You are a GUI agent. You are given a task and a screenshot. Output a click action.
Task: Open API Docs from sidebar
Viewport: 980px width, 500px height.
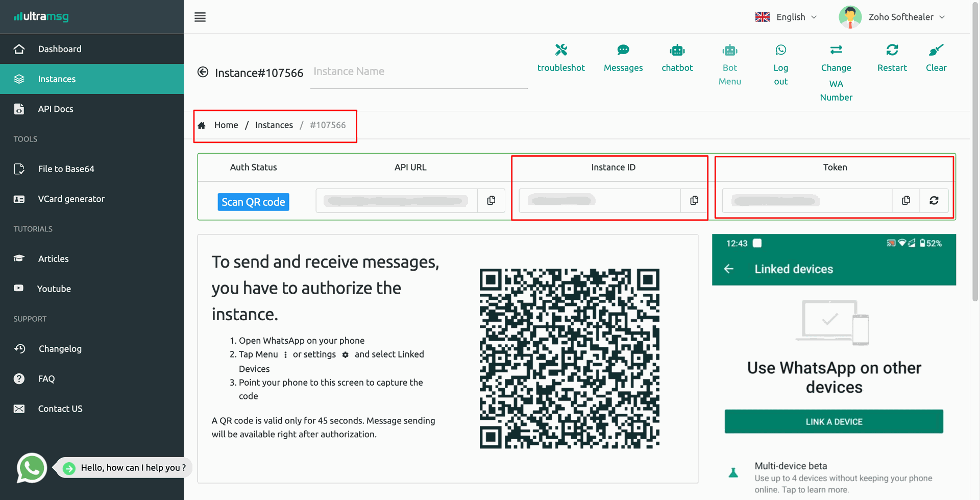pyautogui.click(x=92, y=109)
